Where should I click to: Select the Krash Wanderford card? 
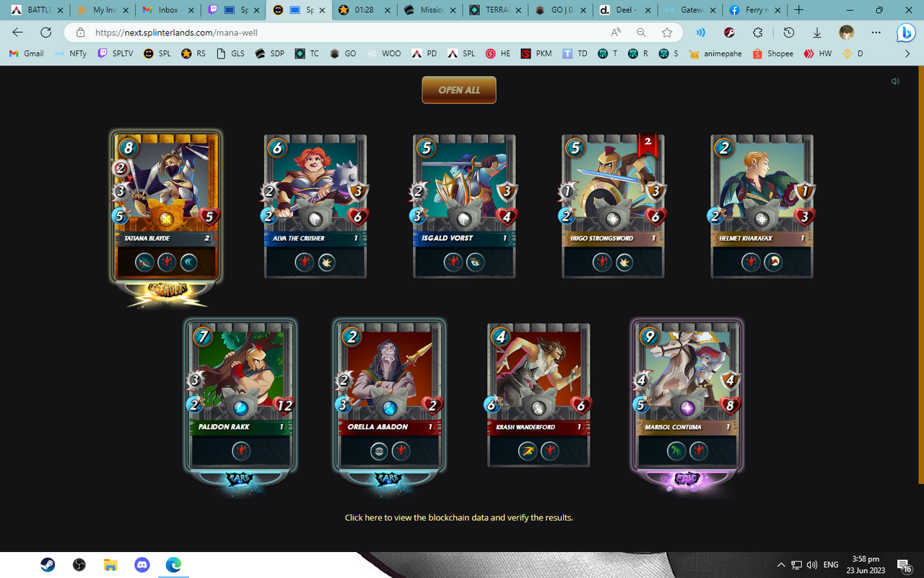click(x=539, y=395)
